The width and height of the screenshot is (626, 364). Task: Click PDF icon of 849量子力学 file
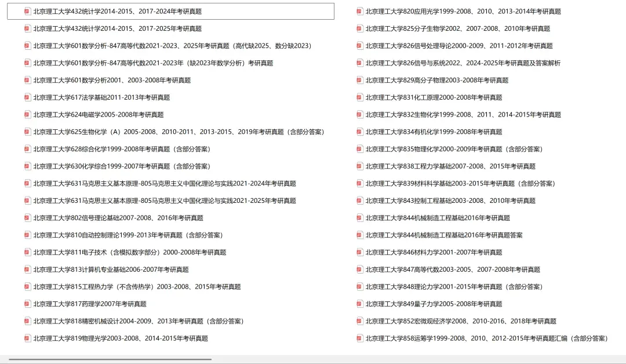point(359,304)
